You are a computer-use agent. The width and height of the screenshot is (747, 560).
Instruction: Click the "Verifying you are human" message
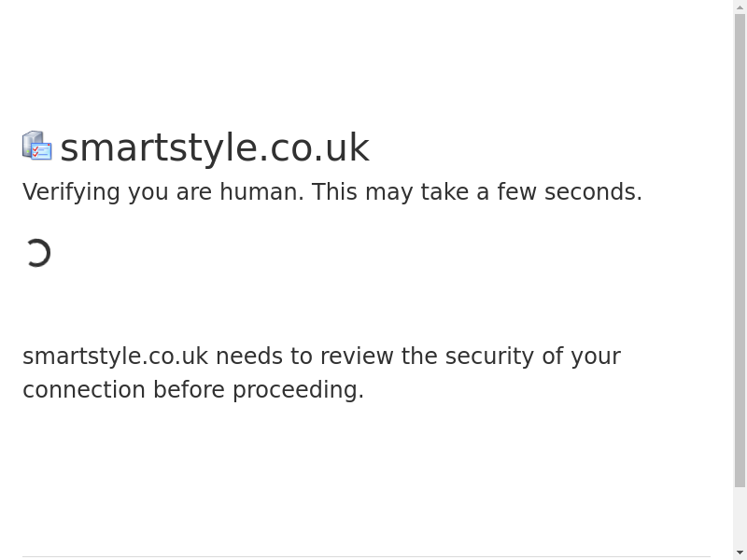coord(162,192)
